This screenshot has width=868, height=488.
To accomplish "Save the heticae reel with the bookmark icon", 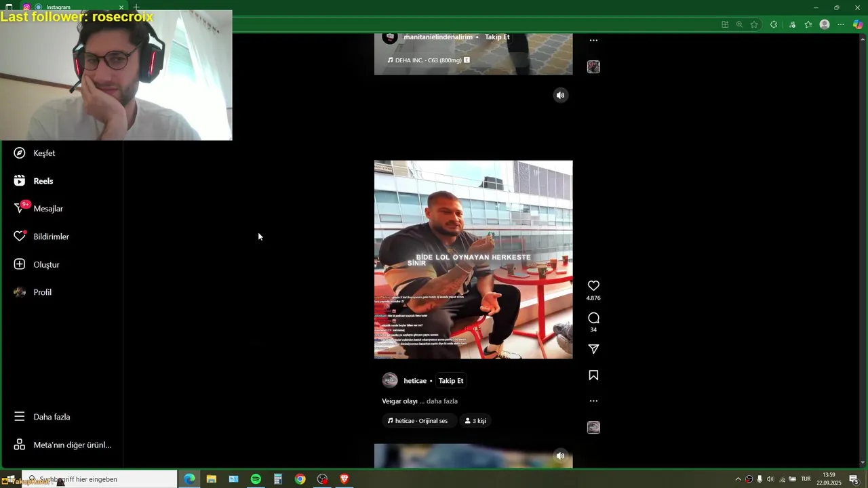I will 593,375.
